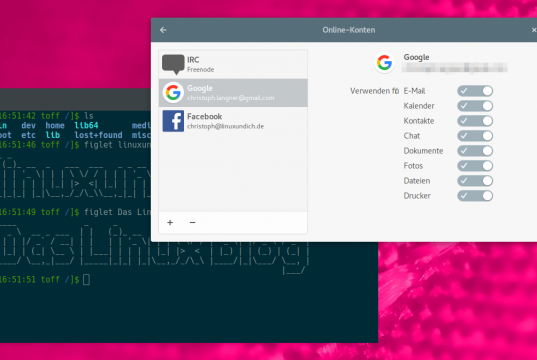This screenshot has height=360, width=537.
Task: Click the Online-Konten window title
Action: pos(349,30)
